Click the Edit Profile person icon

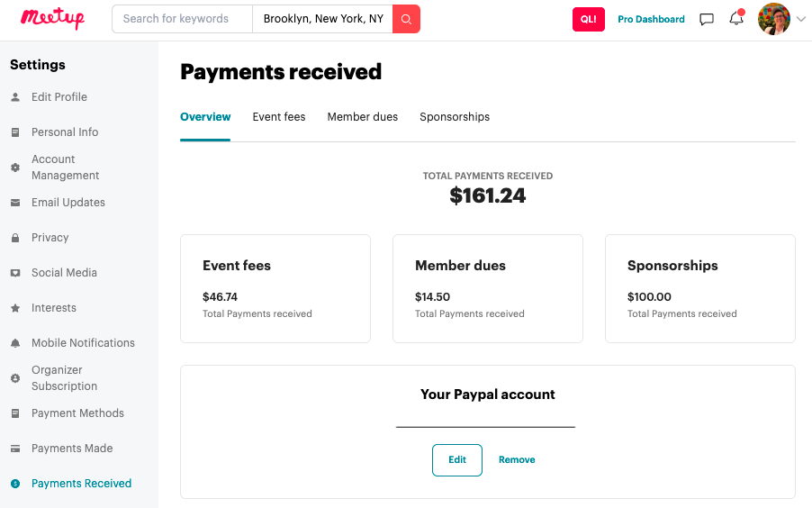point(15,97)
